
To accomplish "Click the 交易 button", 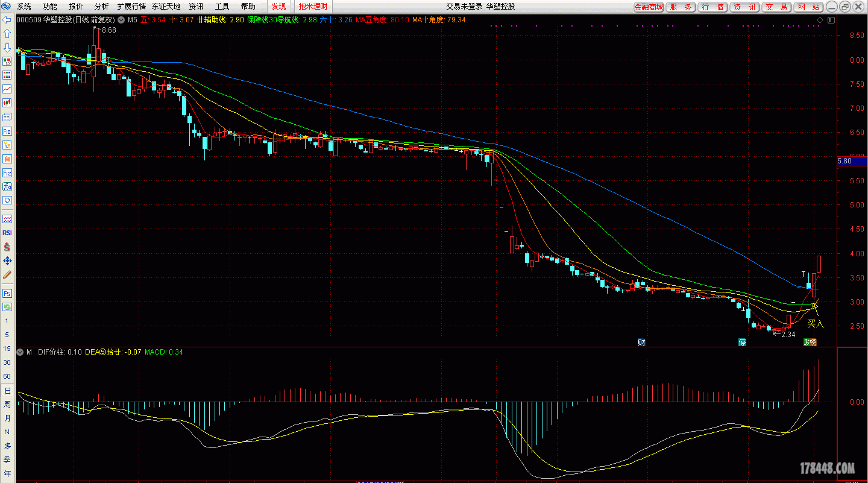I will pyautogui.click(x=776, y=7).
